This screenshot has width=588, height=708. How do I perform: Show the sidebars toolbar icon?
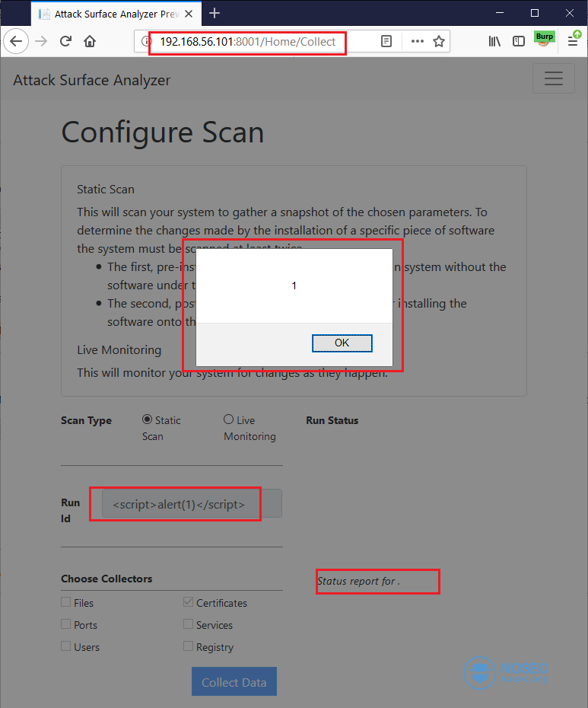tap(519, 42)
